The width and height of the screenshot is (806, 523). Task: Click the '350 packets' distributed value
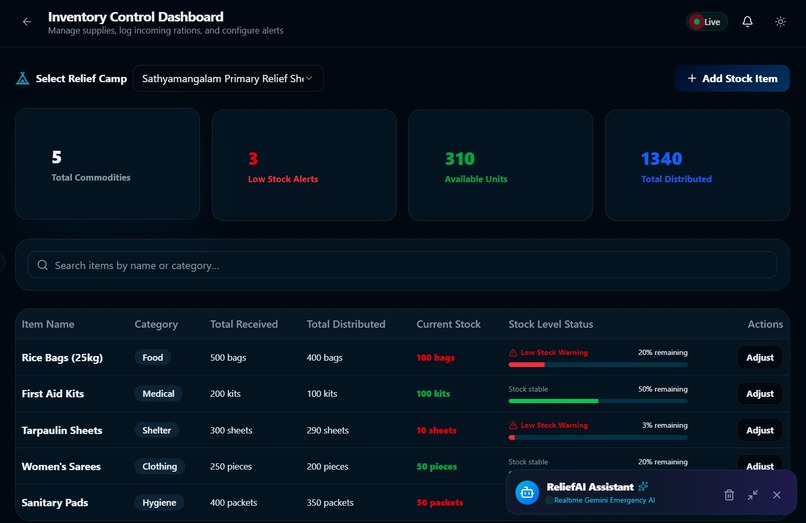pyautogui.click(x=330, y=502)
